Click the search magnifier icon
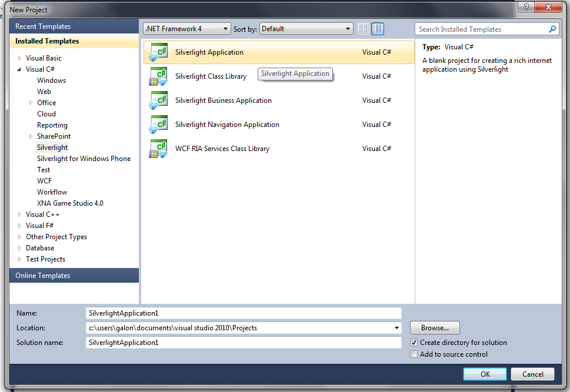570x392 pixels. tap(552, 29)
